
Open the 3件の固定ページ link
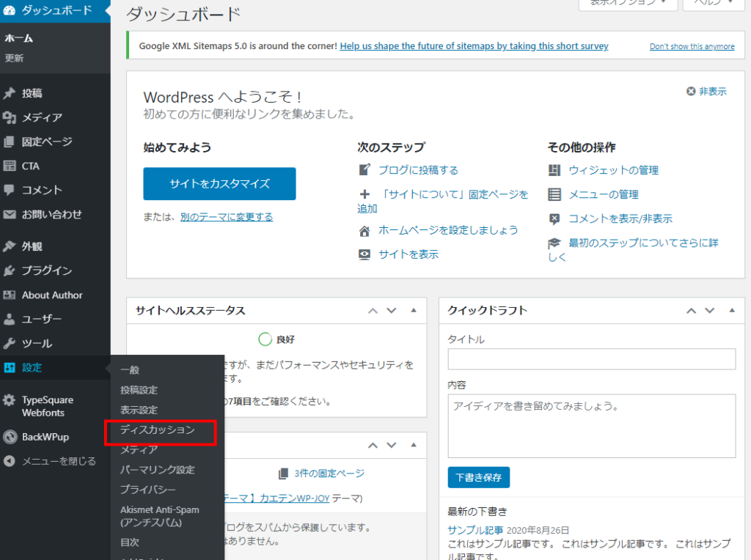pyautogui.click(x=329, y=474)
